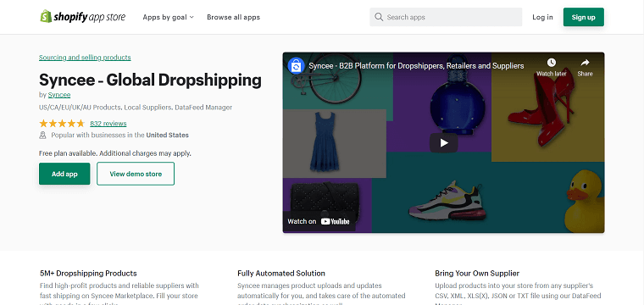Open Browse all apps menu item
The height and width of the screenshot is (305, 644).
[233, 17]
